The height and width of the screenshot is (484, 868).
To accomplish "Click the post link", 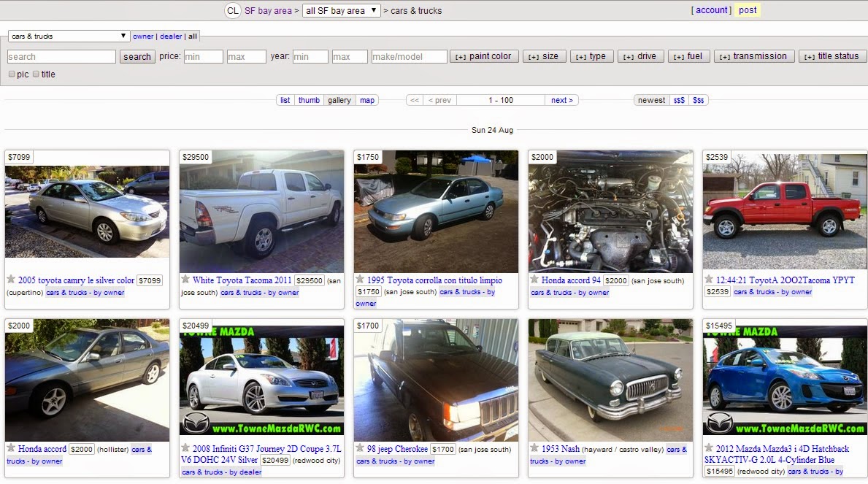I will [x=748, y=10].
